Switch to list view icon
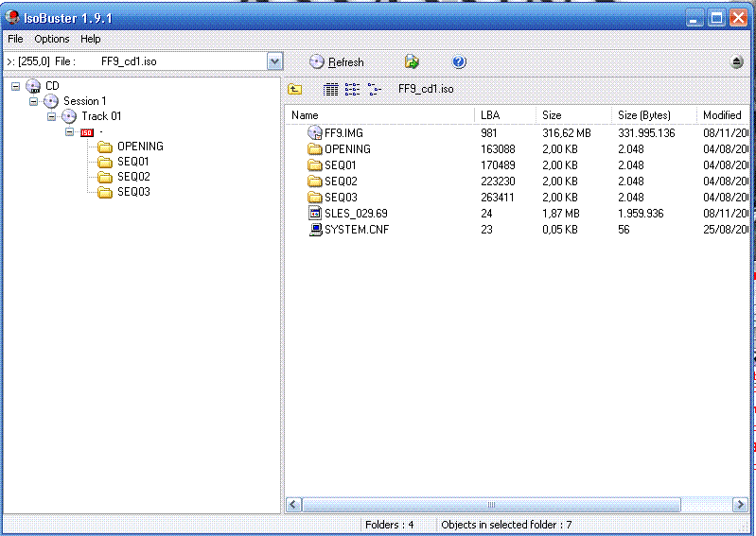The width and height of the screenshot is (756, 536). (x=352, y=89)
